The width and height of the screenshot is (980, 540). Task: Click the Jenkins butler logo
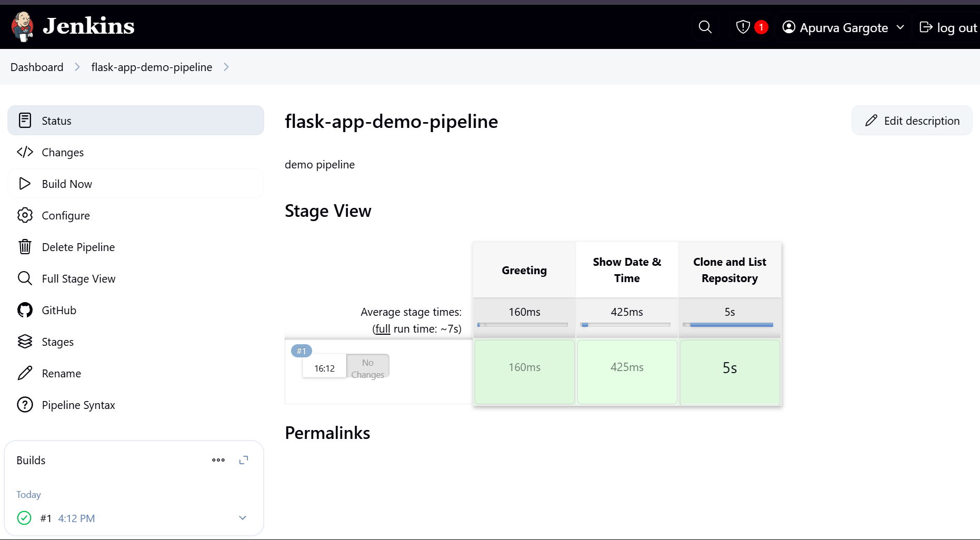(x=23, y=26)
